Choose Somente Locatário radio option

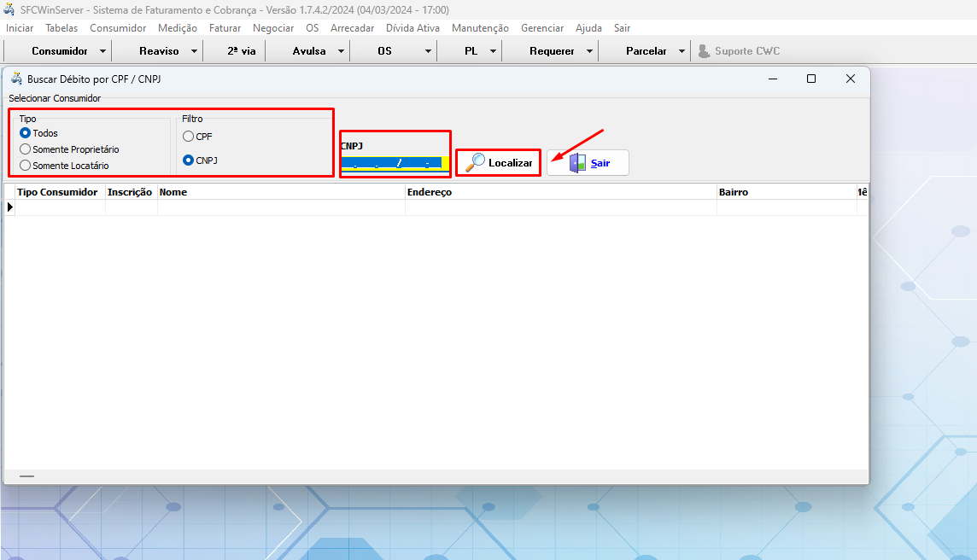click(26, 166)
